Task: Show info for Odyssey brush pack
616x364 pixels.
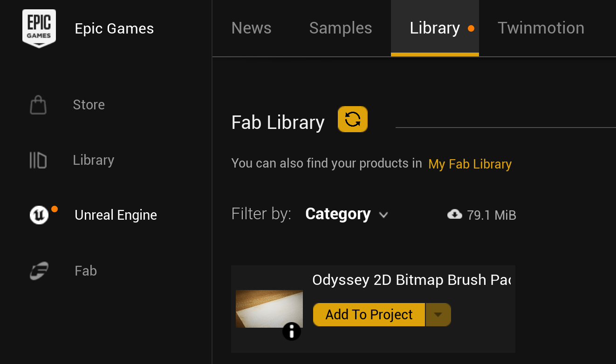Action: [292, 331]
